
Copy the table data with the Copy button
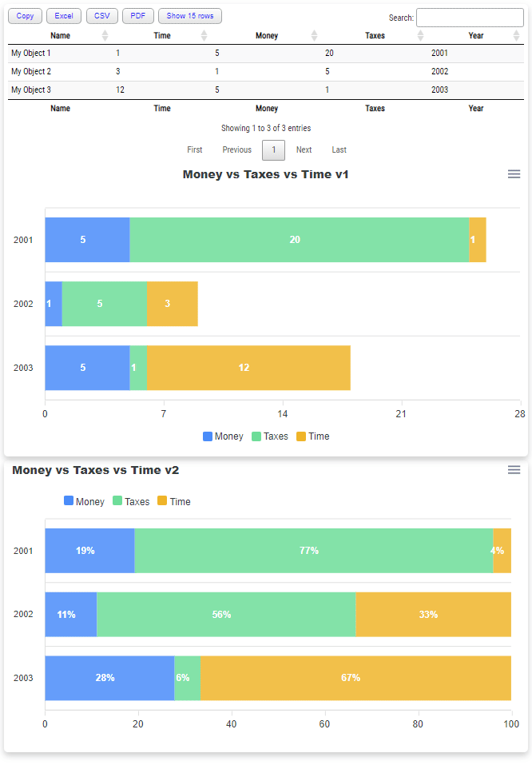click(x=25, y=16)
